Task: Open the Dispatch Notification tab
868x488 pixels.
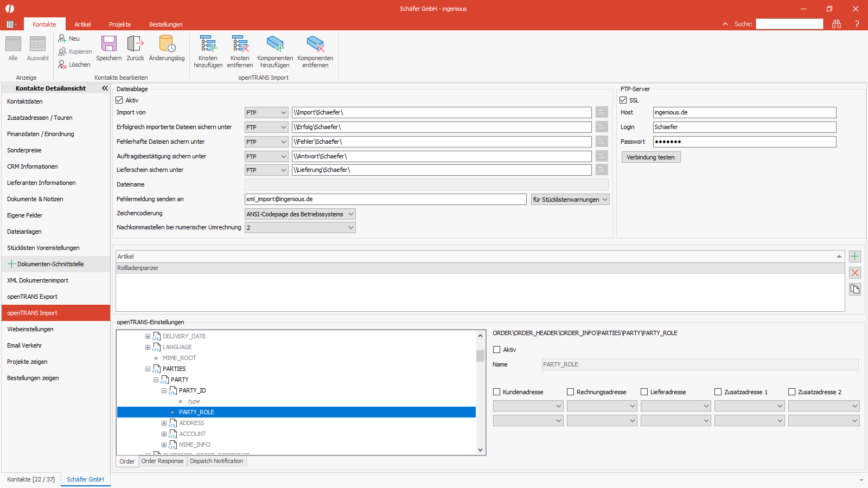Action: click(216, 461)
